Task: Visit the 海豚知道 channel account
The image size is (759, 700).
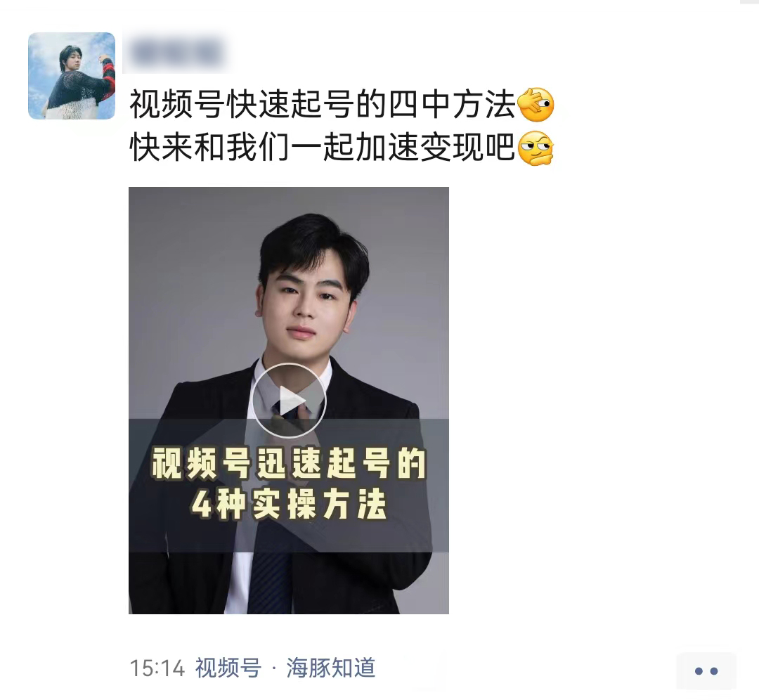Action: pos(331,668)
